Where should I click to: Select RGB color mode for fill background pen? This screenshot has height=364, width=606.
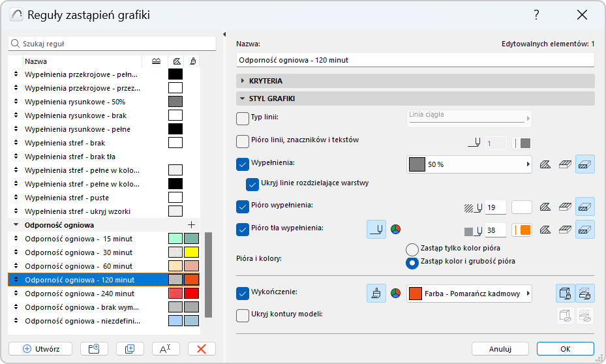click(395, 229)
